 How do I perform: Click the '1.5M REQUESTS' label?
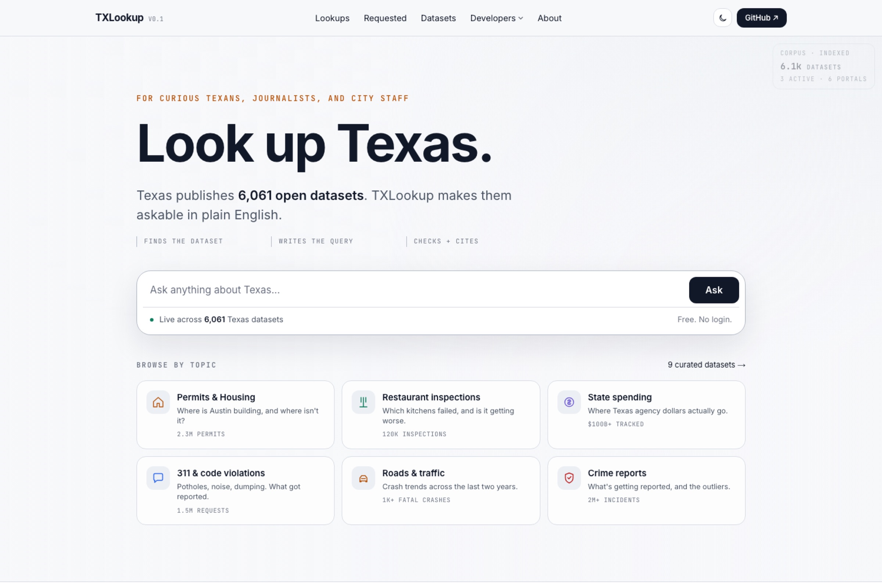click(202, 510)
